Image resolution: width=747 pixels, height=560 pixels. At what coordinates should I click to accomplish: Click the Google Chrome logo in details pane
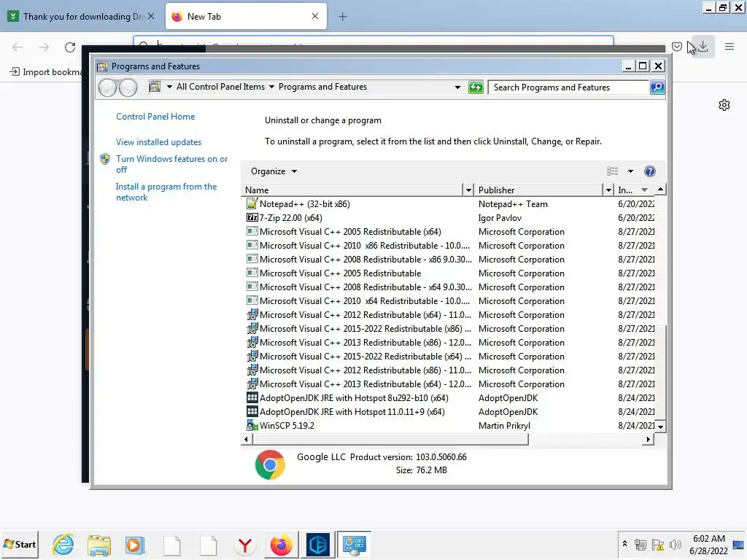click(x=270, y=464)
